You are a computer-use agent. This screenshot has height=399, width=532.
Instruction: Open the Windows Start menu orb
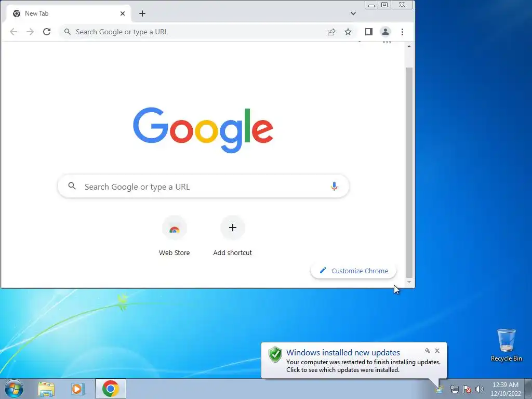pos(14,389)
